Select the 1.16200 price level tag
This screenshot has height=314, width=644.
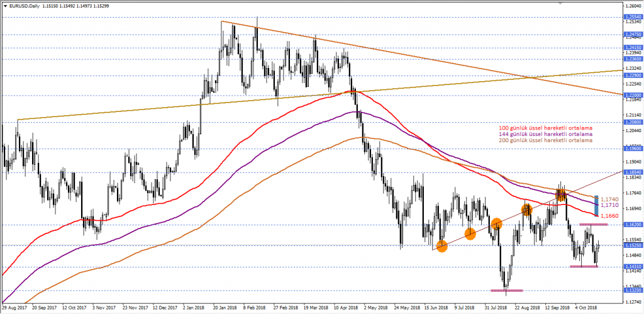(x=633, y=225)
